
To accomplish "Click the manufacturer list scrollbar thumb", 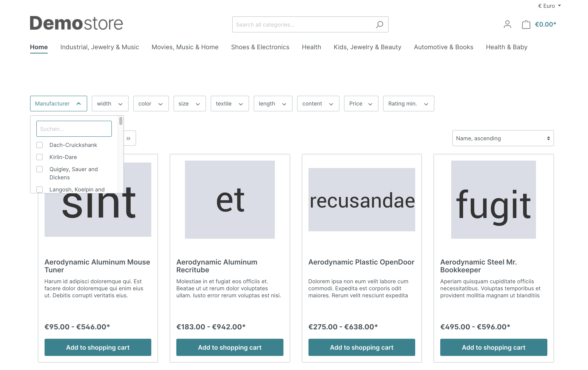I will point(121,121).
